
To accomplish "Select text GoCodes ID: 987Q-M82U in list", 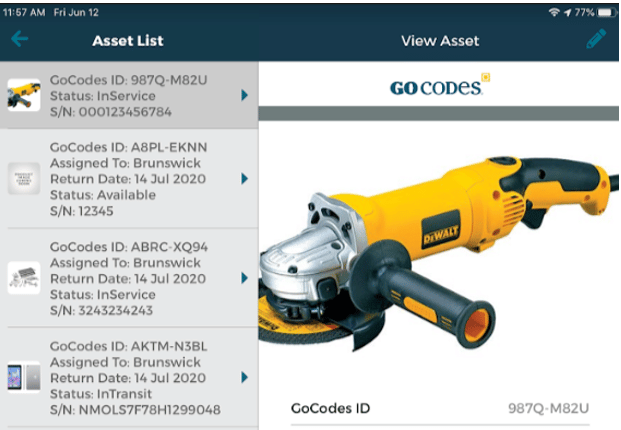I will coord(128,80).
